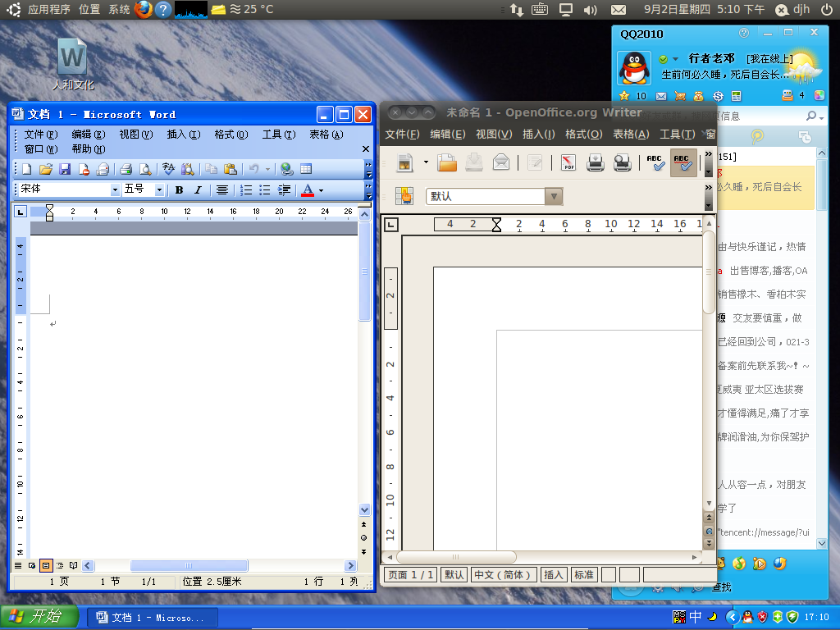Click the New blank document icon in Word

(x=26, y=169)
